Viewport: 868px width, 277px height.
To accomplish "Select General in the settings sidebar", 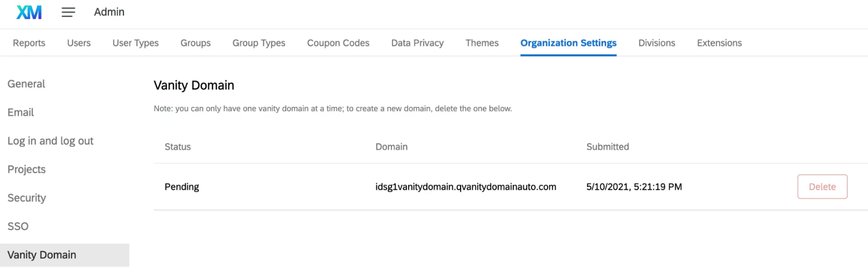I will [26, 83].
